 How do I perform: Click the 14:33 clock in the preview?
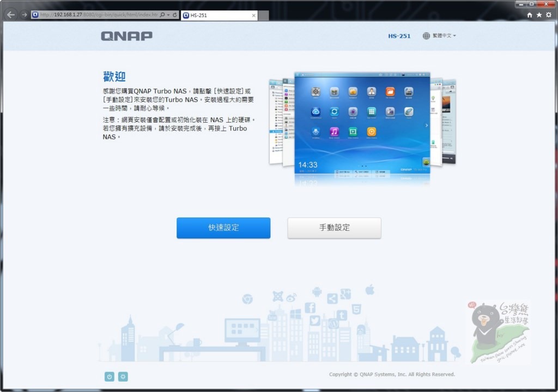point(307,165)
